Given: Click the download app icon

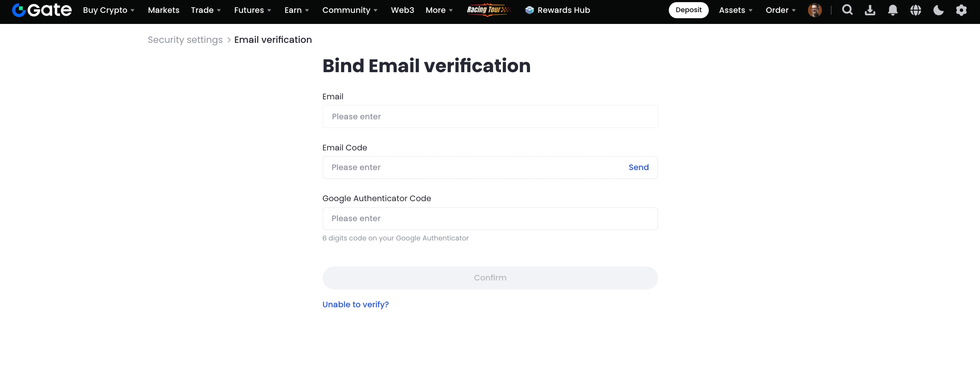Looking at the screenshot, I should click(x=870, y=10).
